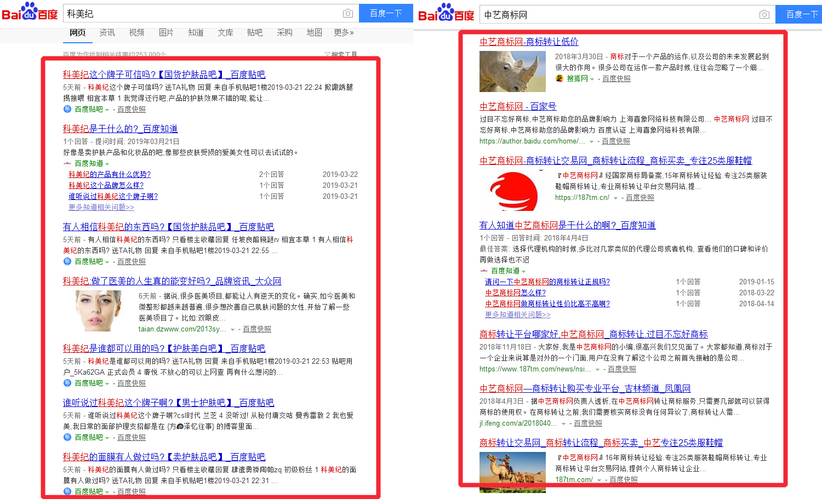
Task: Click 百度知道 icon under 科美纪是干什么的 result
Action: [67, 163]
